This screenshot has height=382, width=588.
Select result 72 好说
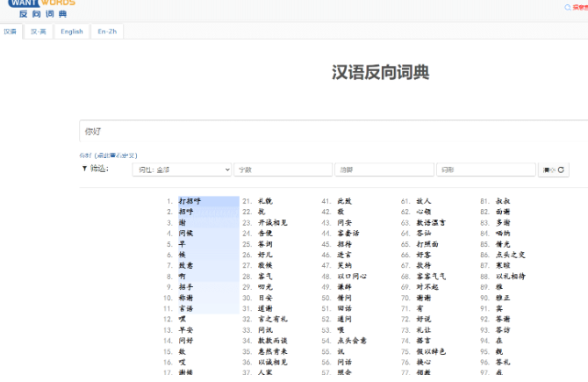click(x=424, y=320)
